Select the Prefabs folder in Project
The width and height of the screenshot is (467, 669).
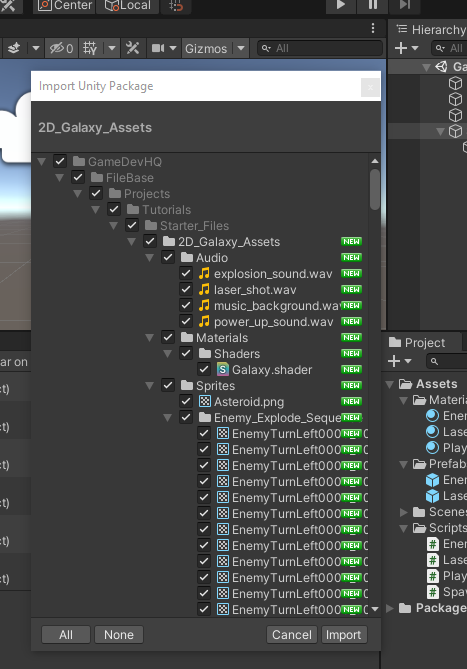(x=440, y=464)
